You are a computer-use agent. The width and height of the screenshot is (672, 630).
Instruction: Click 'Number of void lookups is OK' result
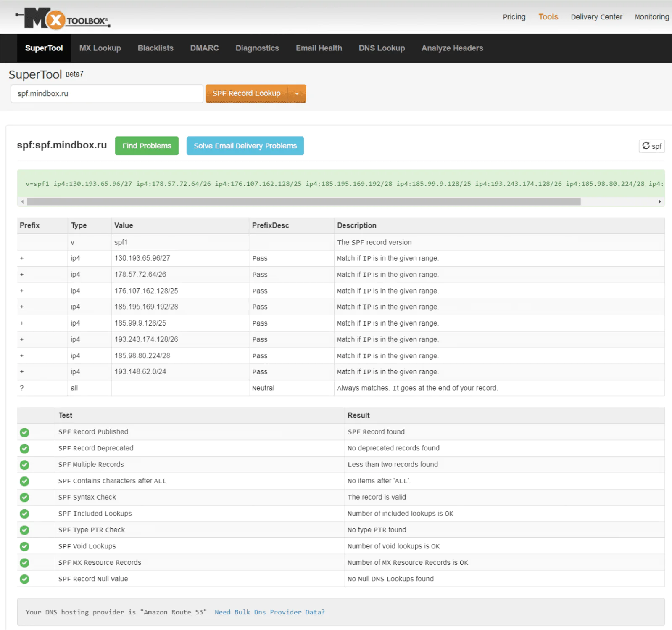(x=393, y=546)
